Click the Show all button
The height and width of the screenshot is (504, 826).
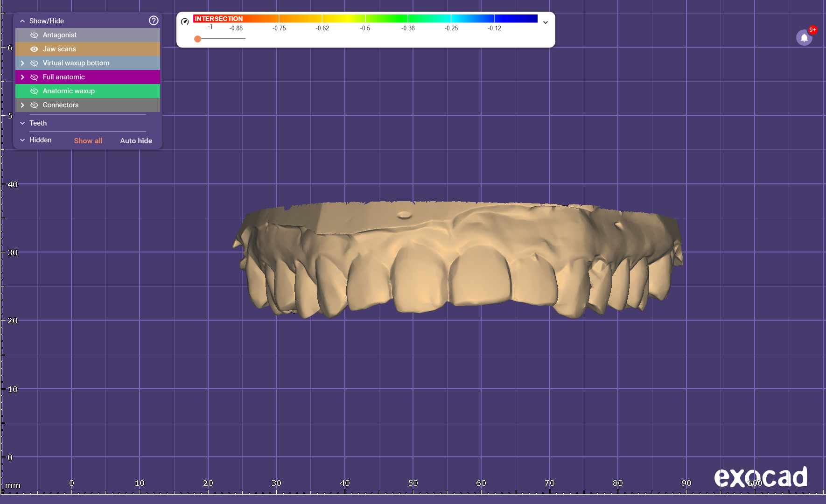point(88,140)
